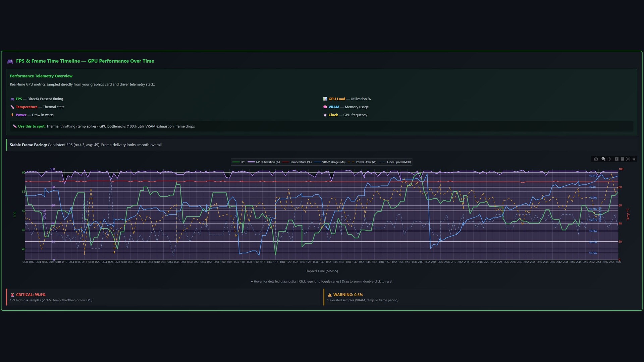Hide the Temperature (°C) series via legend

click(x=297, y=162)
